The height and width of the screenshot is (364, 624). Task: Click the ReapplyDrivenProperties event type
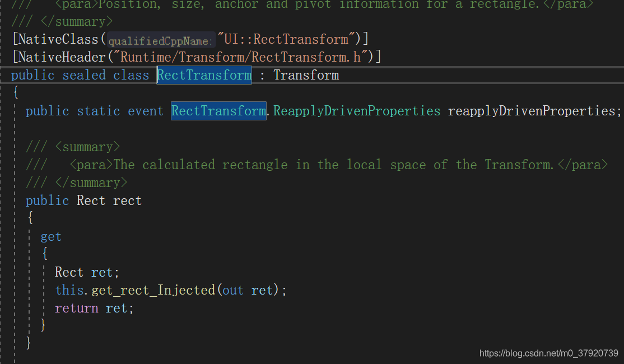(x=356, y=110)
